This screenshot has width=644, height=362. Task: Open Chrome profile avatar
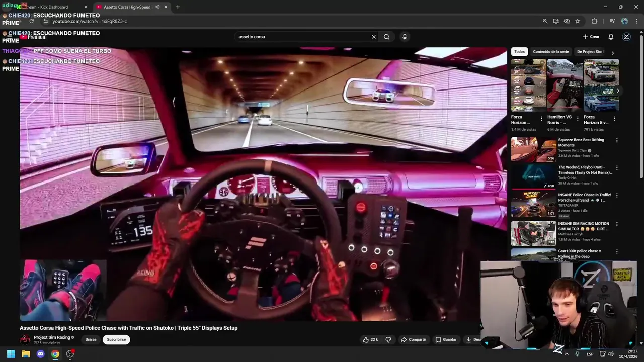tap(624, 21)
